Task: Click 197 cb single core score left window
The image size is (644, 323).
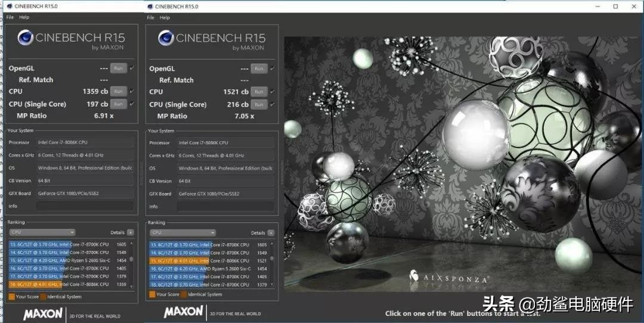Action: click(x=97, y=104)
